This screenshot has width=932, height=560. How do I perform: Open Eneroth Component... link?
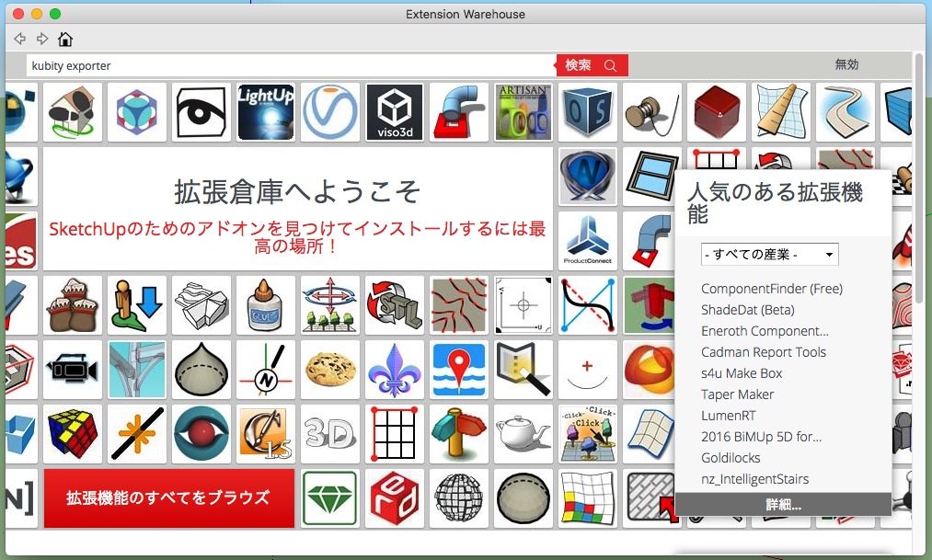(765, 331)
